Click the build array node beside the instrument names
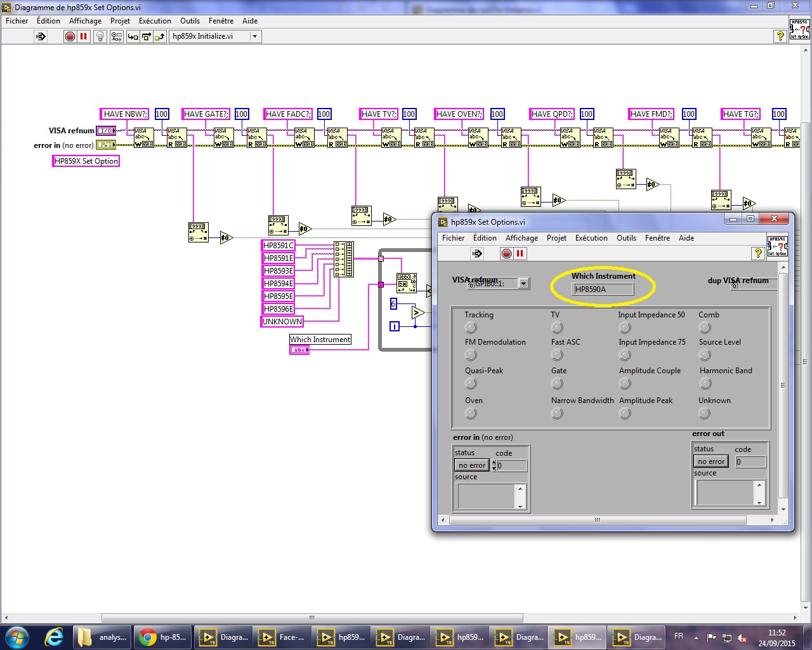 (x=344, y=259)
